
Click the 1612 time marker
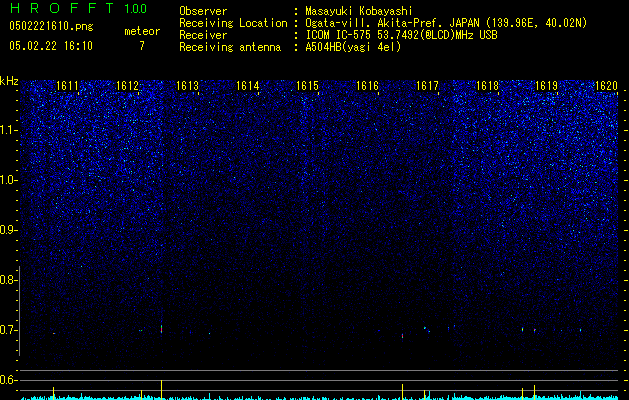pyautogui.click(x=127, y=86)
